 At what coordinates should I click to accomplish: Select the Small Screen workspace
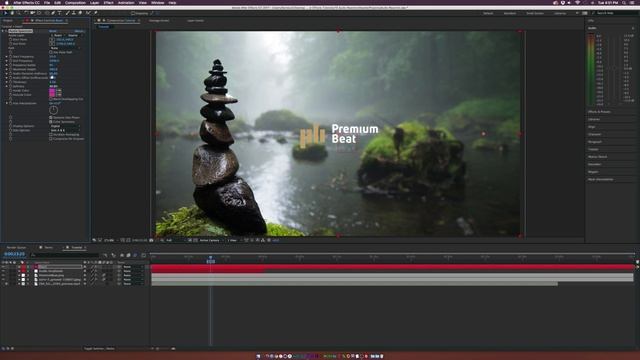pyautogui.click(x=535, y=13)
